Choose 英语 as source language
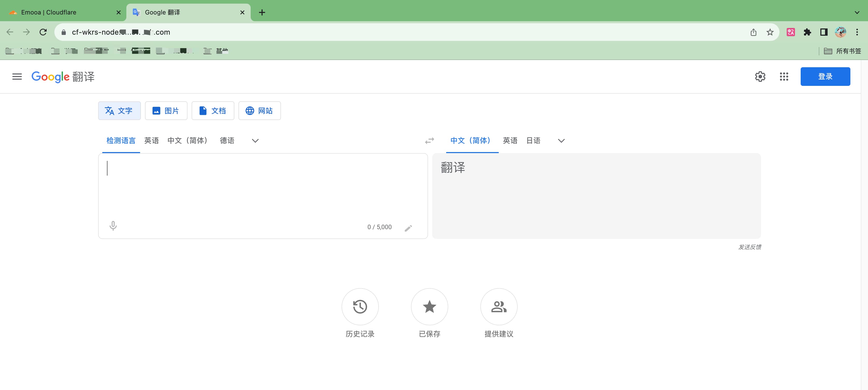The height and width of the screenshot is (390, 868). tap(151, 141)
